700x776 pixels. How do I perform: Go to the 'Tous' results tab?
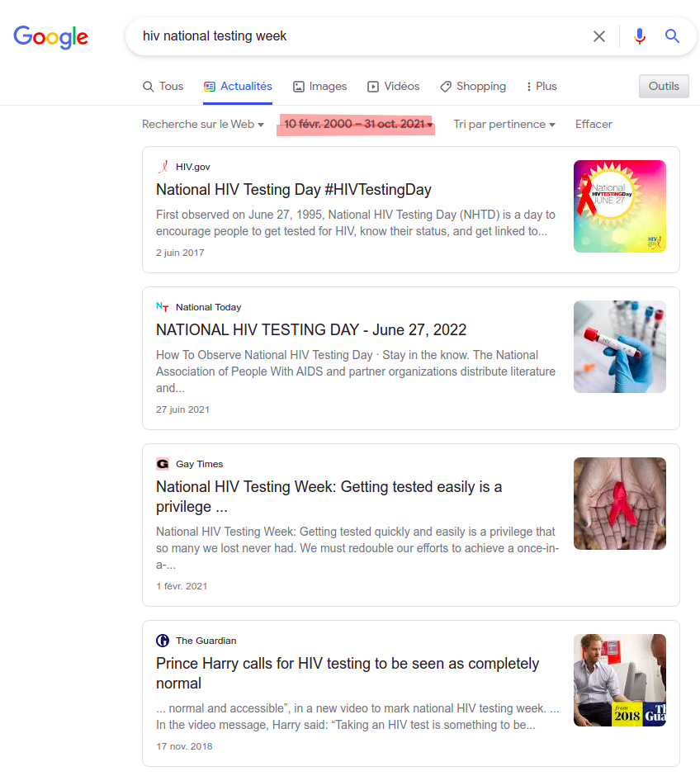pos(163,87)
